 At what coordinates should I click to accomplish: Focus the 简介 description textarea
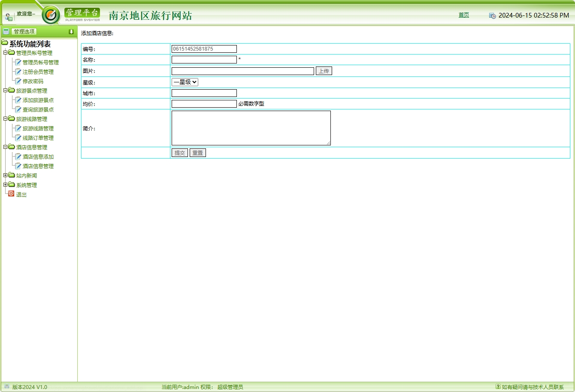click(x=251, y=128)
